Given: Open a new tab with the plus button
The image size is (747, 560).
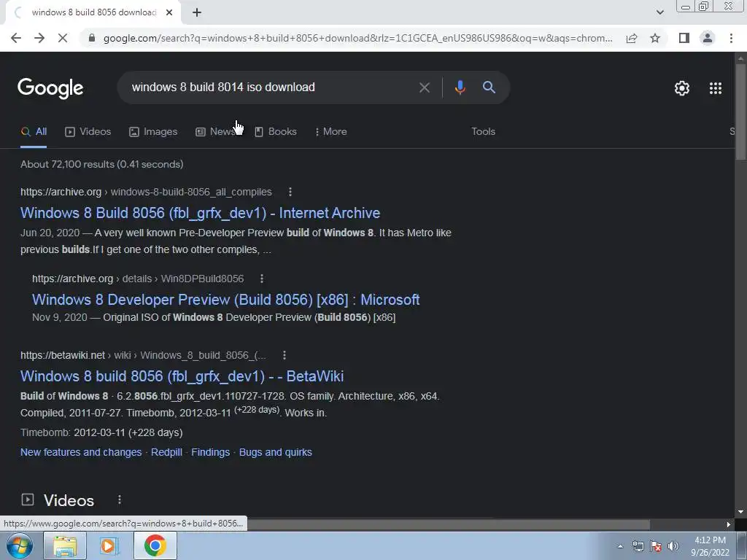Looking at the screenshot, I should pyautogui.click(x=197, y=13).
